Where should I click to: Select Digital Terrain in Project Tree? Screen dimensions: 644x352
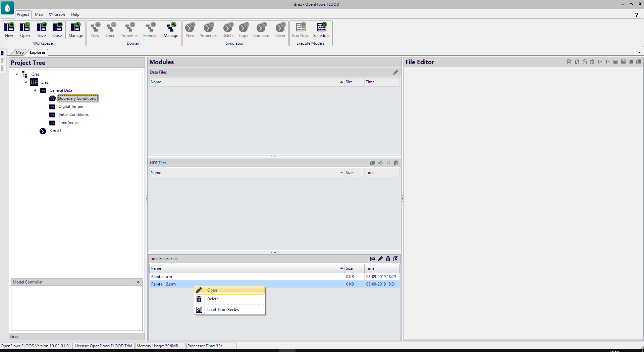pyautogui.click(x=71, y=106)
